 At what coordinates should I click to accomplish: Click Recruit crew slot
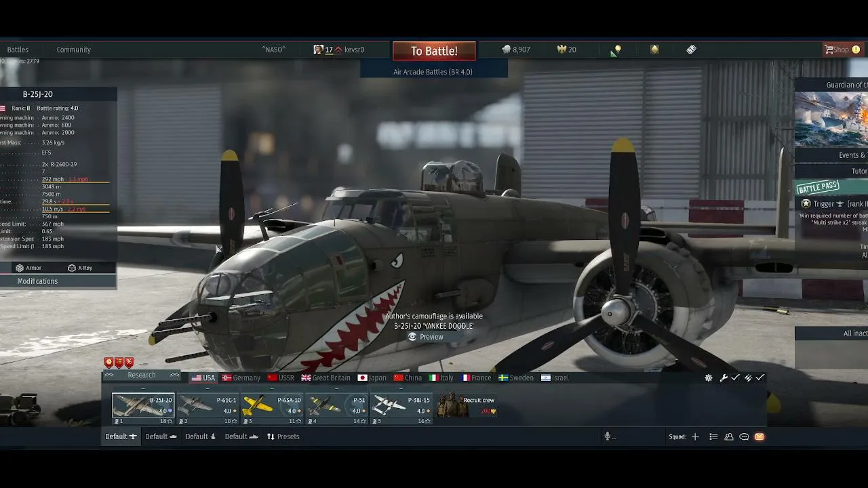click(468, 406)
